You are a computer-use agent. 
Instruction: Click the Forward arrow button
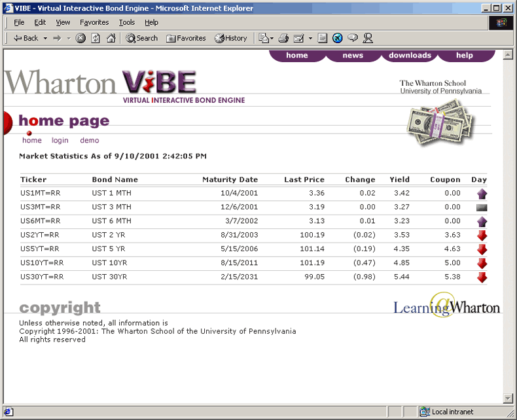tap(58, 38)
